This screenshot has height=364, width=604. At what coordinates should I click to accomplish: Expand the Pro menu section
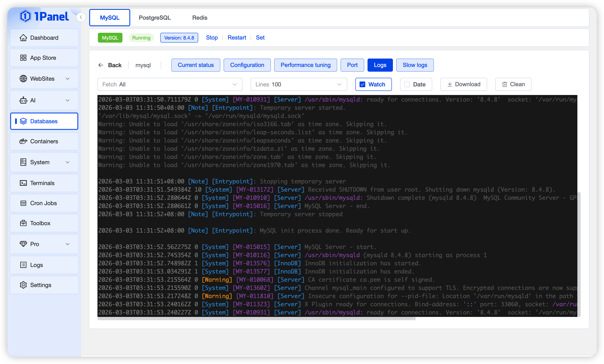coord(68,244)
